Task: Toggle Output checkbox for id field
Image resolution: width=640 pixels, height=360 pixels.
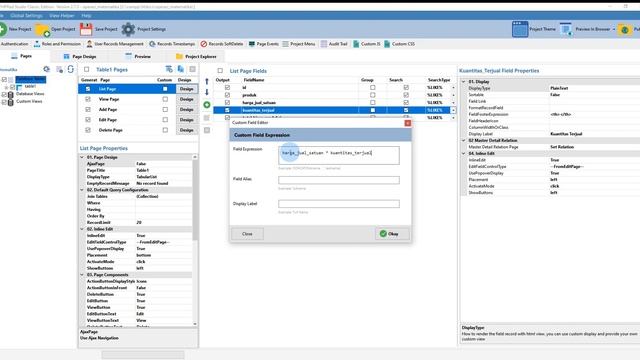Action: pyautogui.click(x=227, y=87)
